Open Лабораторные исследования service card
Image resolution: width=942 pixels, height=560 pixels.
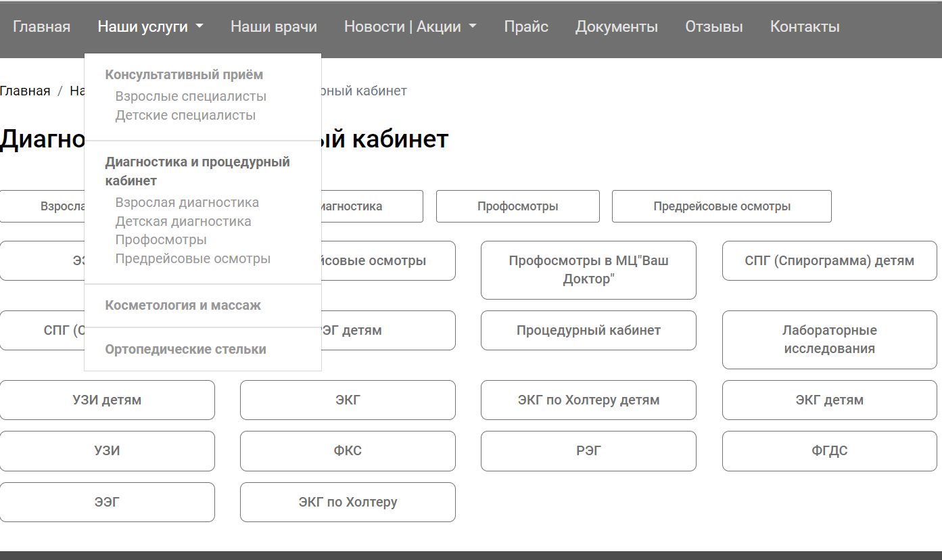click(829, 340)
